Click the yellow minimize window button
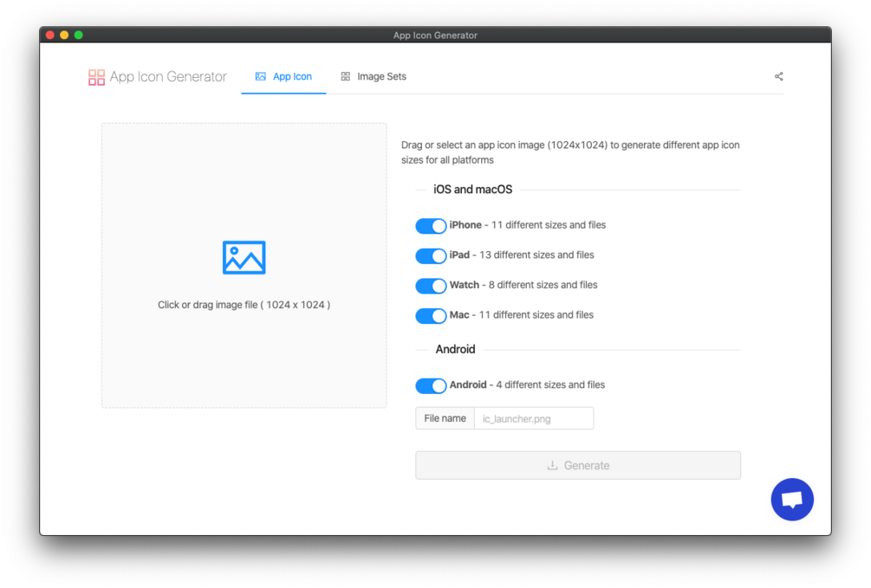 pos(64,35)
